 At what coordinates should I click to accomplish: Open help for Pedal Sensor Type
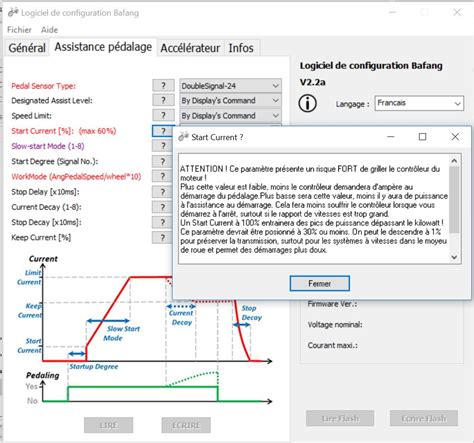[163, 85]
